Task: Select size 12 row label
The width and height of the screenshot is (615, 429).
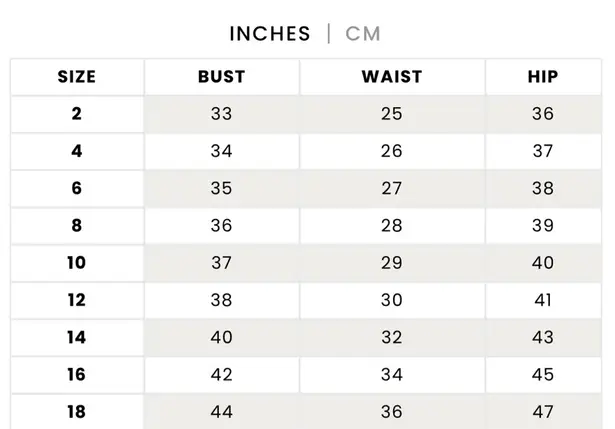Action: [77, 300]
